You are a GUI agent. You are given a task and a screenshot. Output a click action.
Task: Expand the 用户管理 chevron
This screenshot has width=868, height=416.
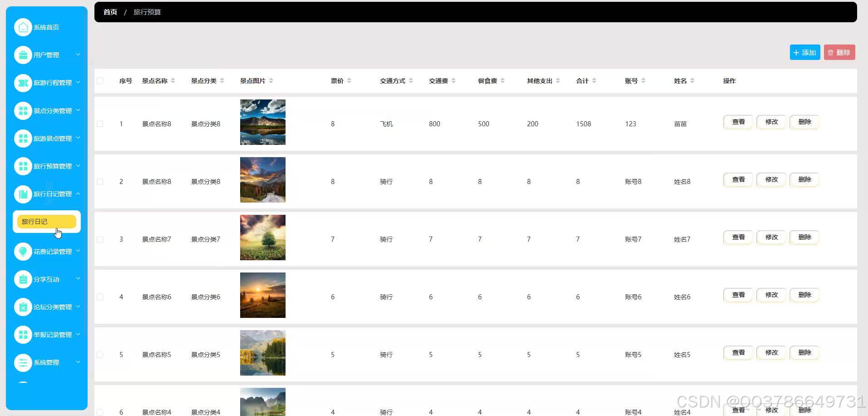[x=78, y=54]
